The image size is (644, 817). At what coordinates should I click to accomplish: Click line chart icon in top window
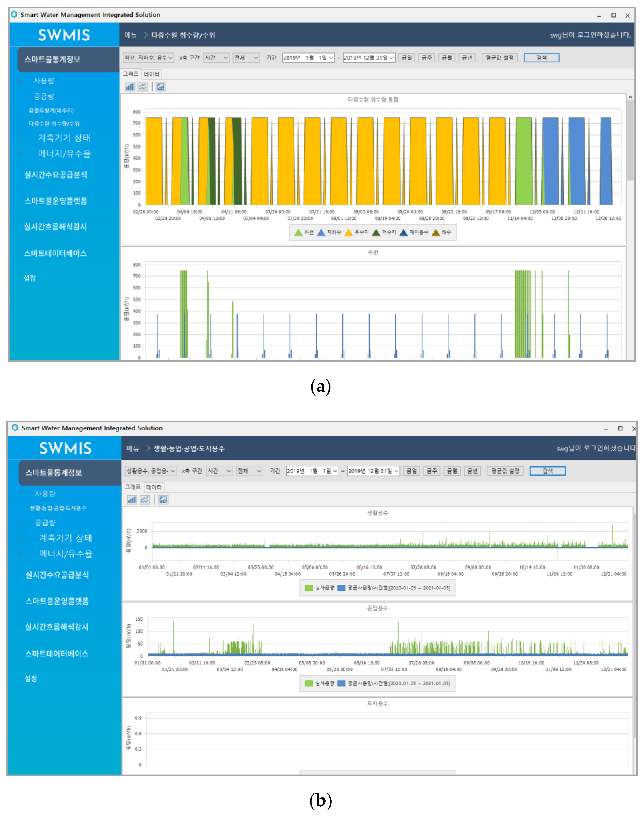point(142,87)
